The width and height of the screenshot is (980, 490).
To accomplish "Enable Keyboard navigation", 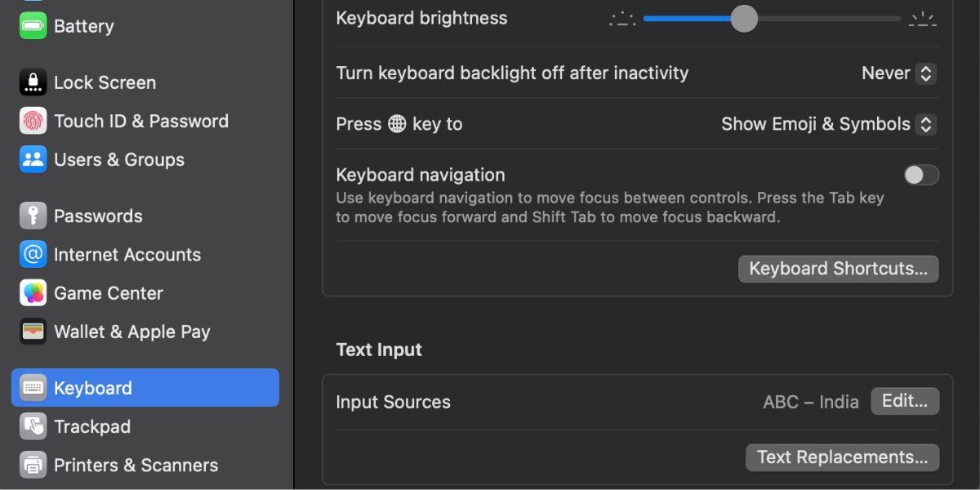I will (920, 175).
